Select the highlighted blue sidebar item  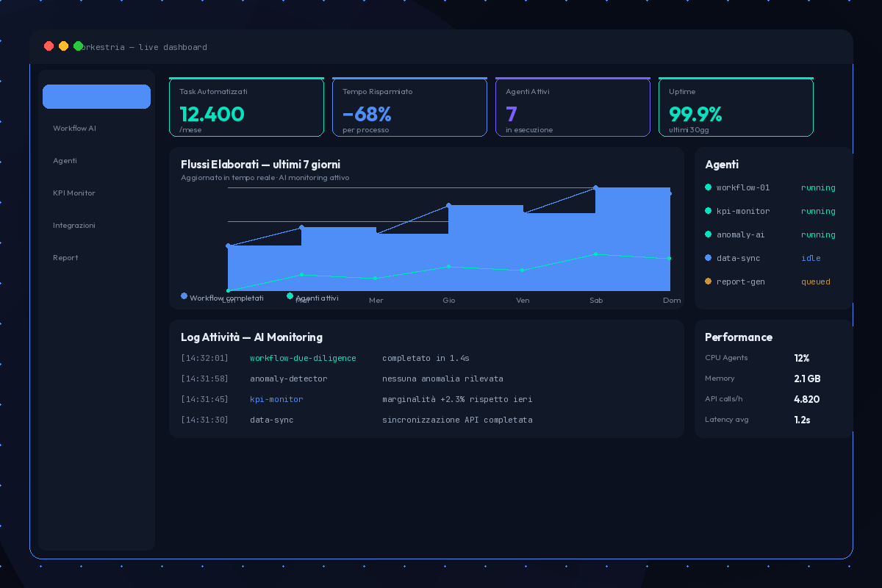click(96, 96)
